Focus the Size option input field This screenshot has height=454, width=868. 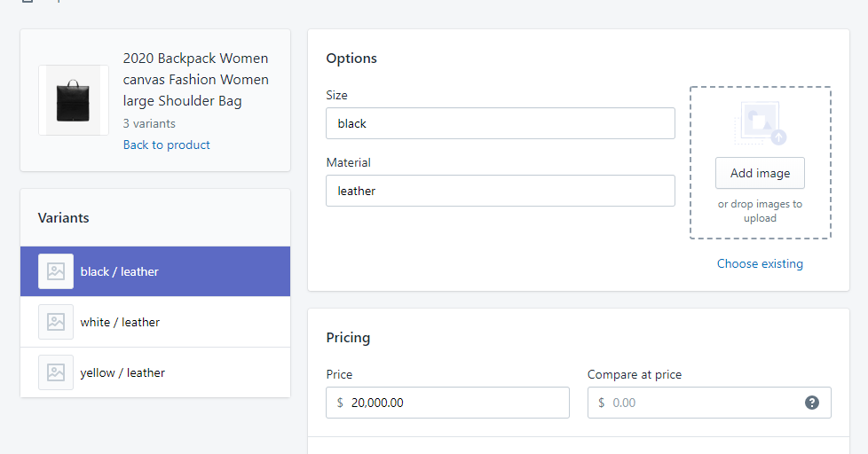[x=500, y=123]
